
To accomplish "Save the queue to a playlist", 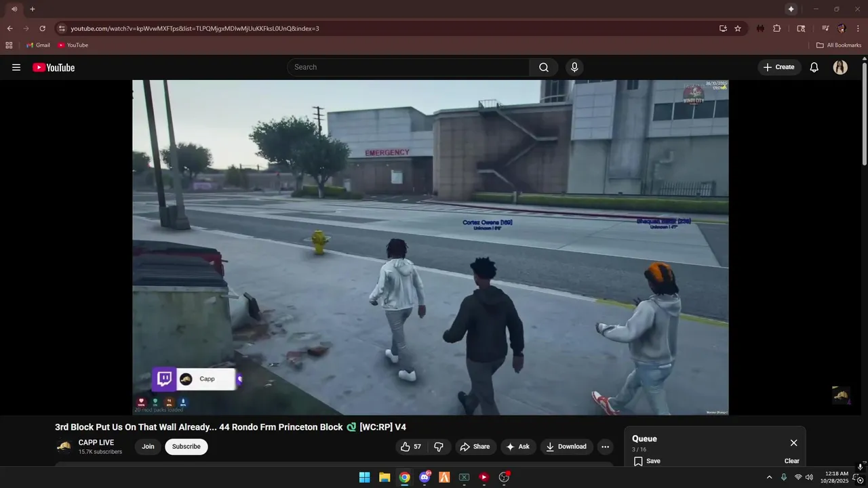I will click(647, 461).
